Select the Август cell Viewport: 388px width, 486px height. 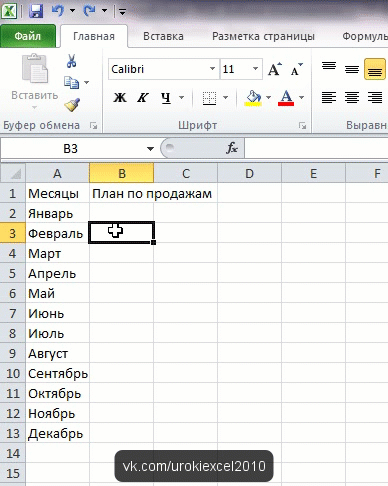pos(57,353)
